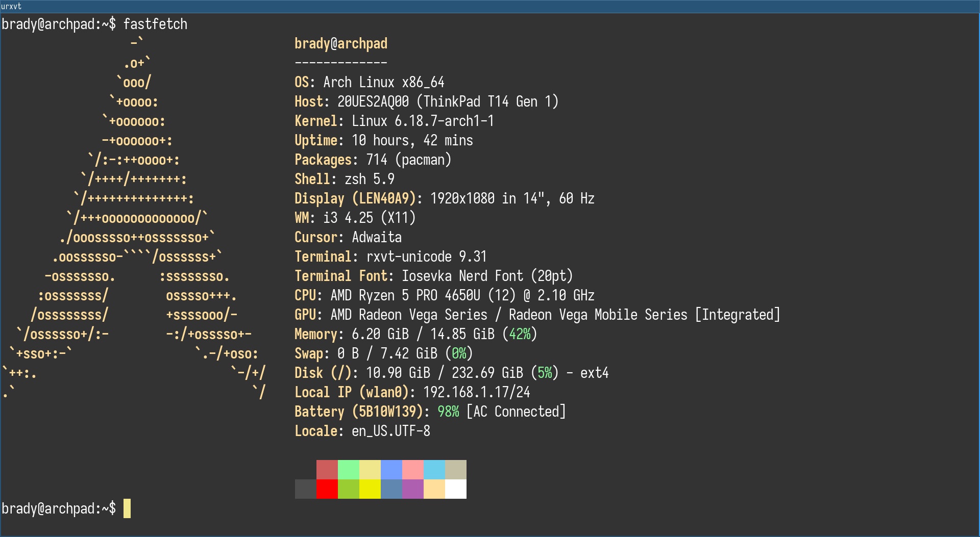This screenshot has height=537, width=980.
Task: Select the 'Battery (5B10W139)' label
Action: (x=359, y=412)
